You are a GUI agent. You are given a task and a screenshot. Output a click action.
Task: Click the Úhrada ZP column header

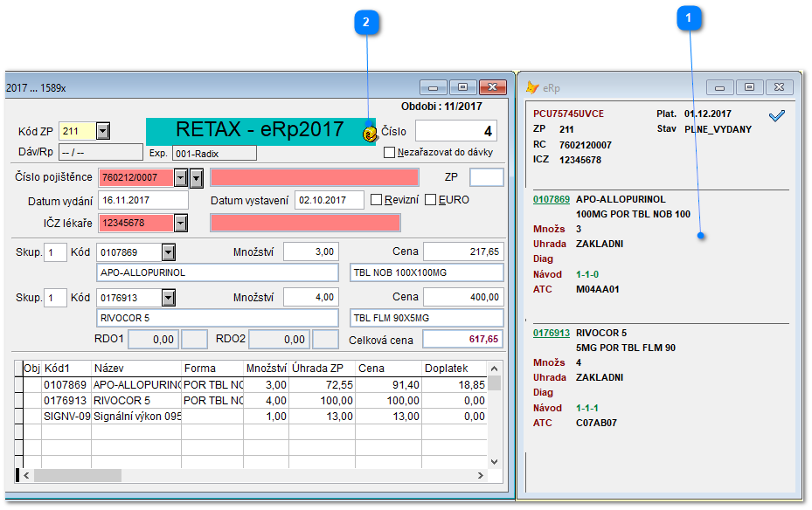pyautogui.click(x=323, y=369)
